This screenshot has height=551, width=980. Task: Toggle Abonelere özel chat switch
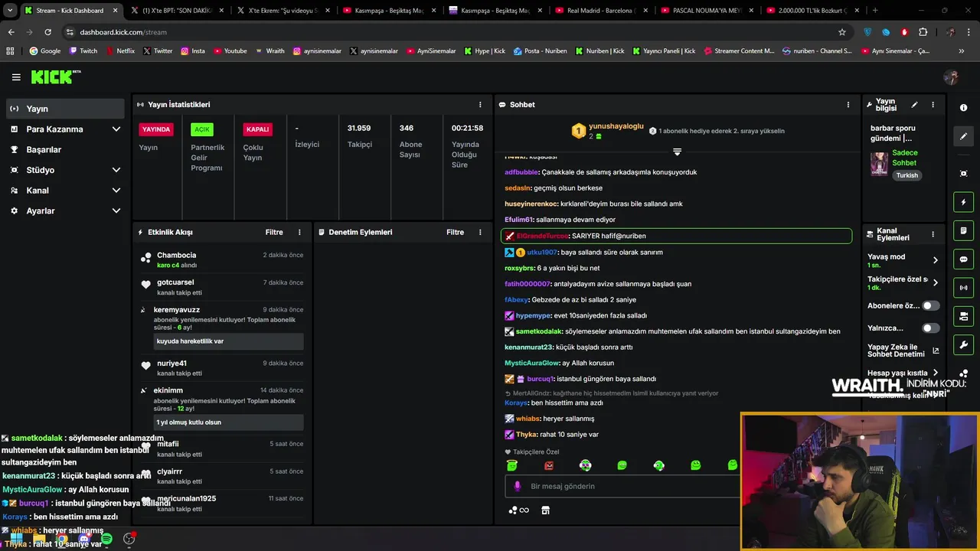pyautogui.click(x=930, y=305)
